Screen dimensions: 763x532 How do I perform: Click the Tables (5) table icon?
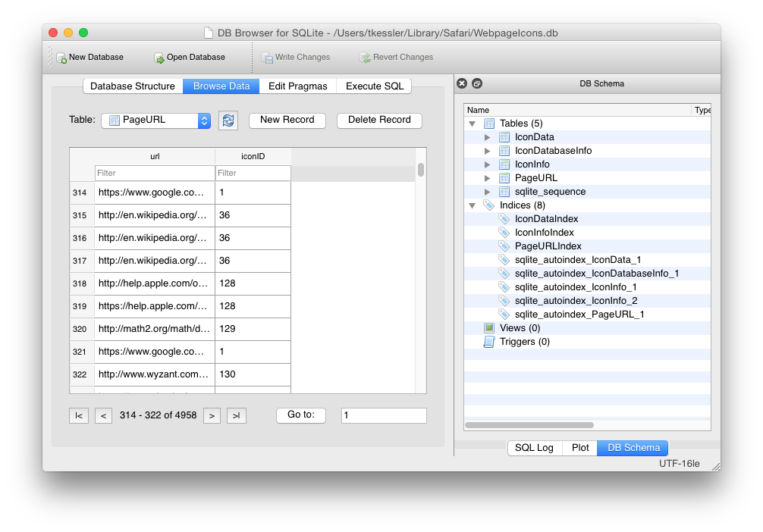coord(489,124)
